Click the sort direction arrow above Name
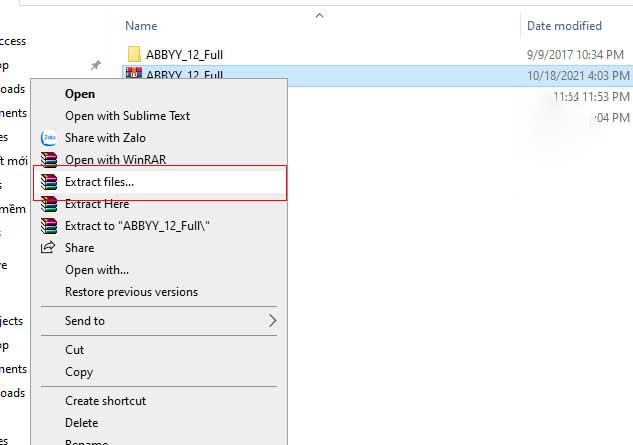Image resolution: width=633 pixels, height=445 pixels. click(x=319, y=15)
